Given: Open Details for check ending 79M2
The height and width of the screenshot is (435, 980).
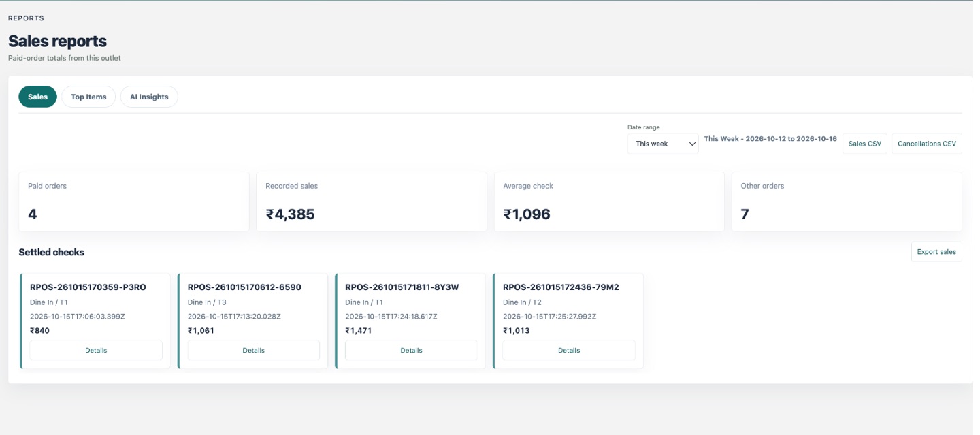Looking at the screenshot, I should pos(569,351).
